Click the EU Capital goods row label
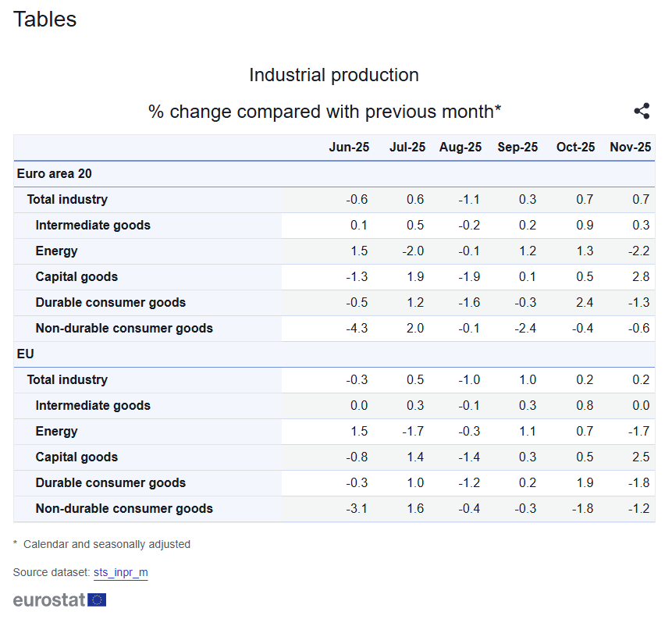672x619 pixels. pos(76,457)
